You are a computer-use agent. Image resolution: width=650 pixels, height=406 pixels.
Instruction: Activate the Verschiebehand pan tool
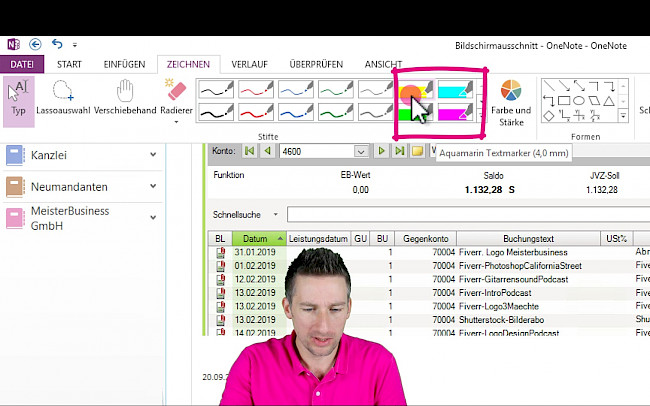click(x=125, y=99)
